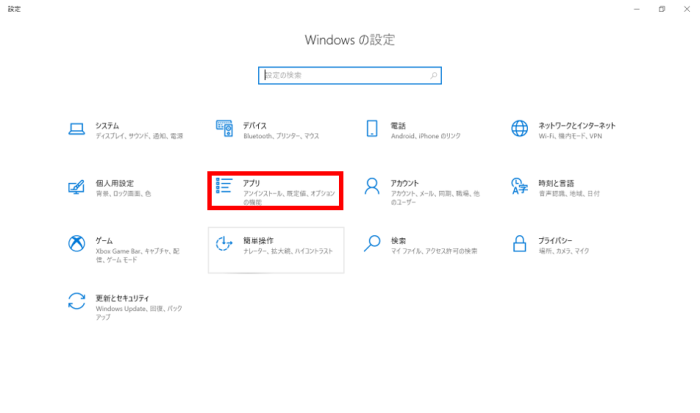Click the magnifier icon beside 検索 category
The width and height of the screenshot is (700, 413).
[x=372, y=244]
